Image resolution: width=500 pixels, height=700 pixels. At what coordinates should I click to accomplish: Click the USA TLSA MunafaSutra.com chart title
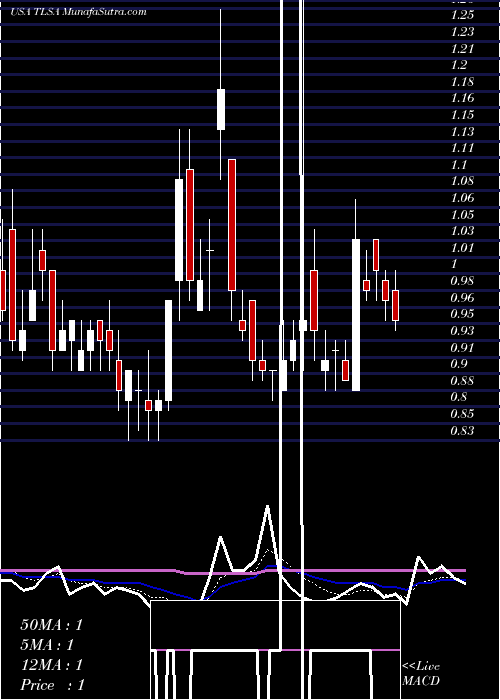point(78,12)
